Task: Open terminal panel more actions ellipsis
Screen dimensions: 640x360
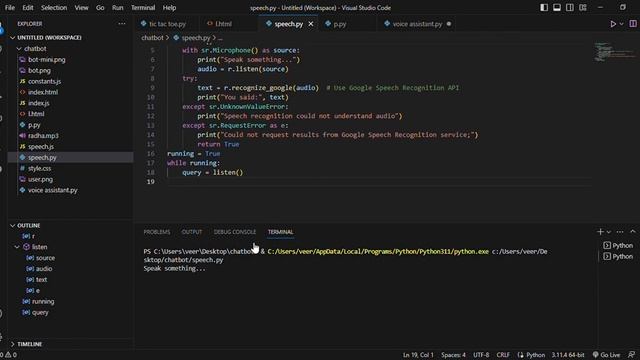Action: click(x=620, y=232)
